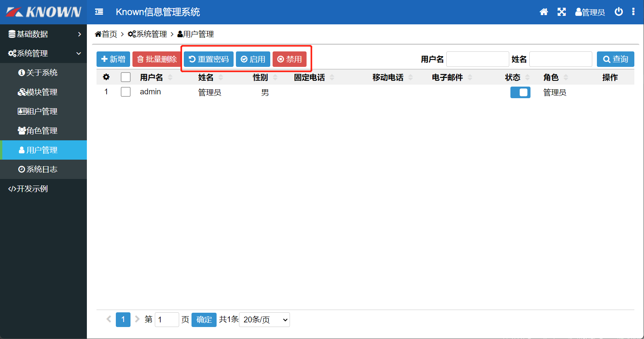Toggle fullscreen with expand arrows icon
The width and height of the screenshot is (644, 339).
click(562, 12)
